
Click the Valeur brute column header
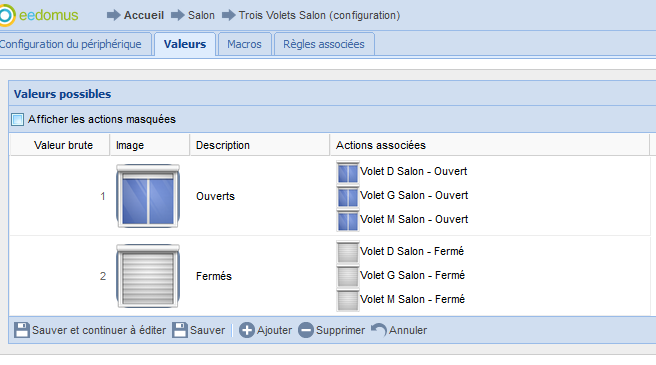59,145
